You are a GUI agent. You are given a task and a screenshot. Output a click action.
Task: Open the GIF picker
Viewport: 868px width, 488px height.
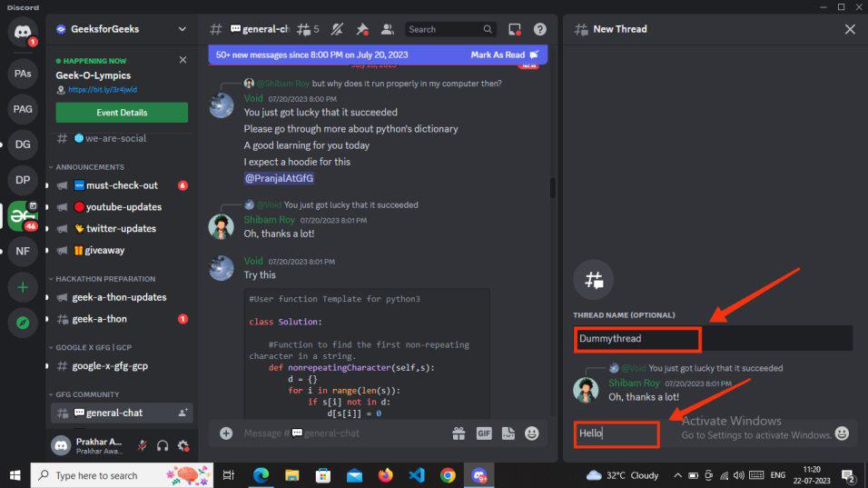click(x=483, y=433)
